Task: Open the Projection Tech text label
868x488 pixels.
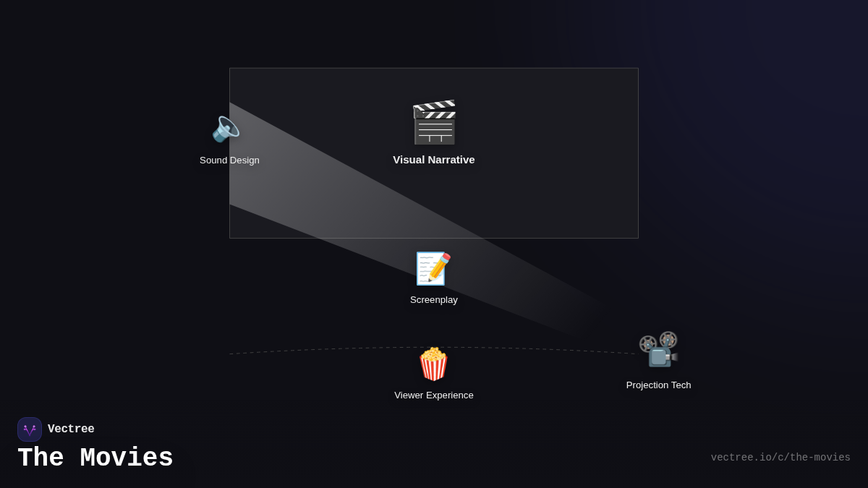Action: point(658,385)
